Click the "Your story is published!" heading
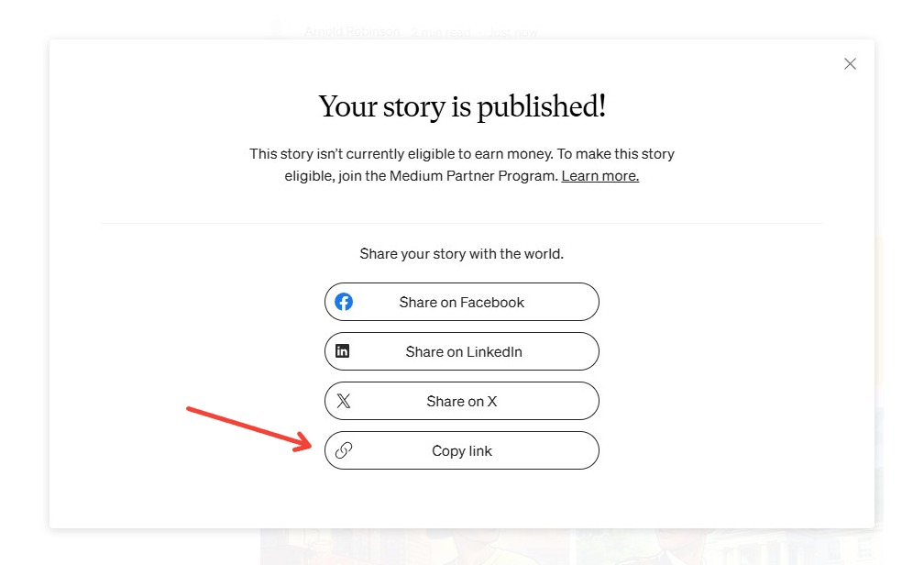Viewport: 924px width, 565px height. coord(462,106)
